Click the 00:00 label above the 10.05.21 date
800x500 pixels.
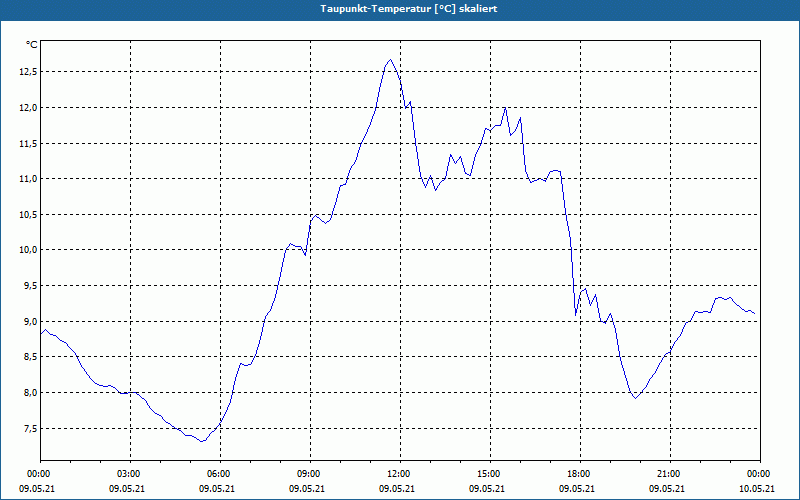[760, 473]
